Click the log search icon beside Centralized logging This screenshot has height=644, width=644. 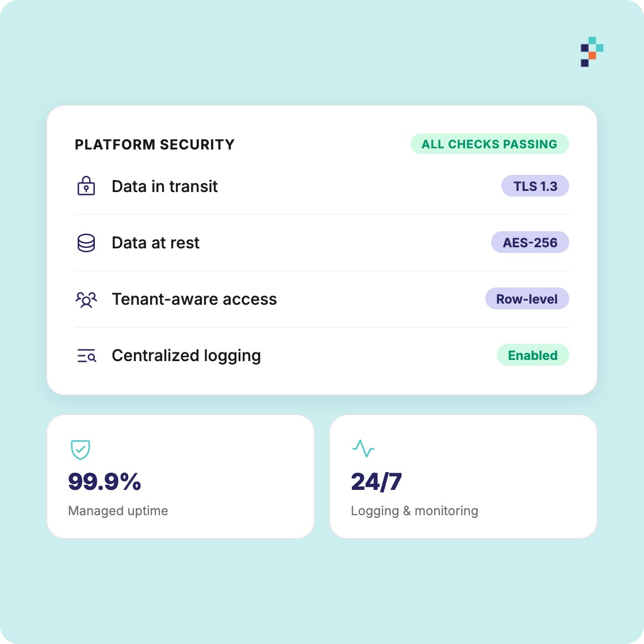(x=87, y=356)
